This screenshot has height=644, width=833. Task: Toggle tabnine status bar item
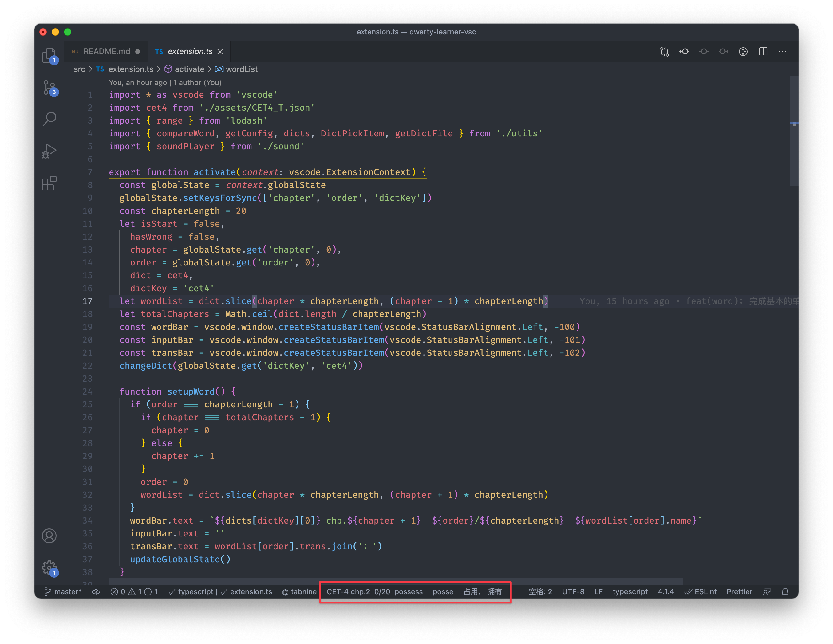(299, 592)
